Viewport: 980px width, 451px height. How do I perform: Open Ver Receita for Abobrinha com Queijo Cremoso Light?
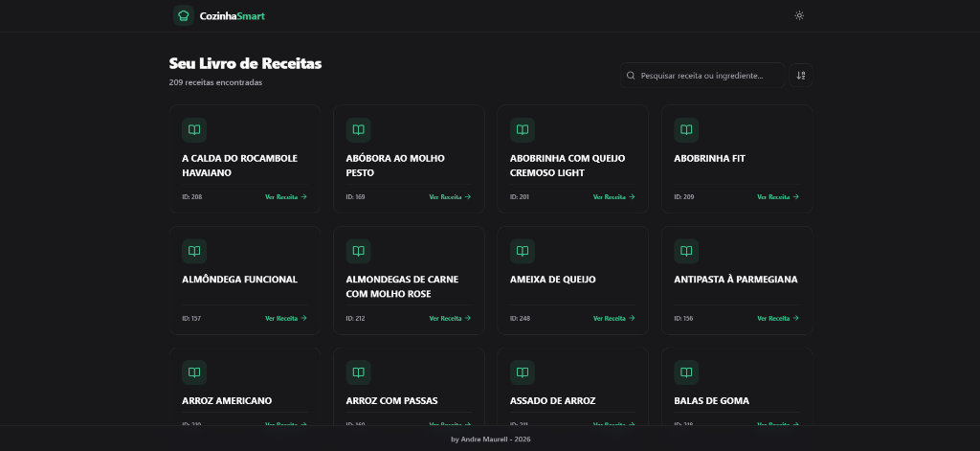click(613, 197)
